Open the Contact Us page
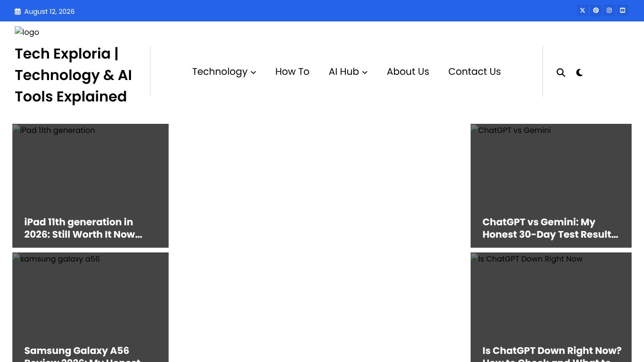This screenshot has width=644, height=362. coord(474,71)
